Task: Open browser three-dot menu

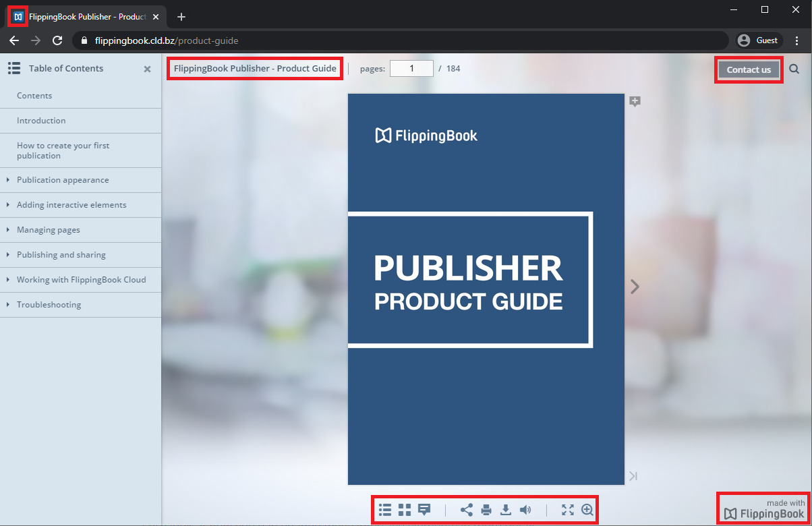Action: click(796, 40)
